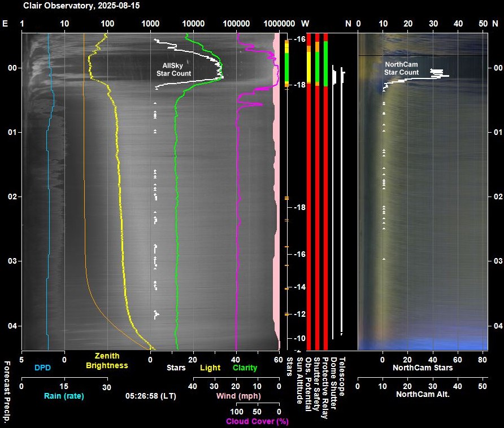Select the blue DPD legend label
Viewport: 504px width, 428px height.
pyautogui.click(x=42, y=368)
